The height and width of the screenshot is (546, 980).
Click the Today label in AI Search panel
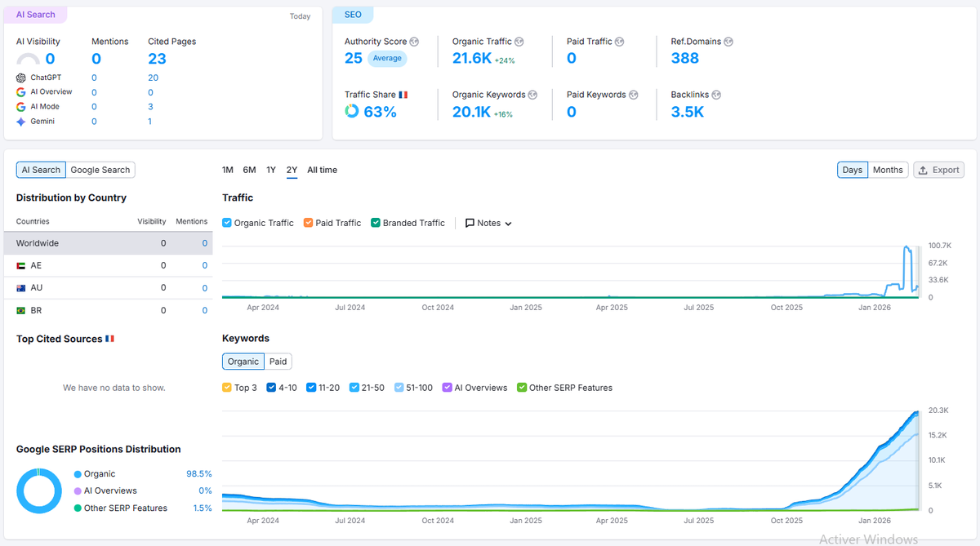click(300, 16)
